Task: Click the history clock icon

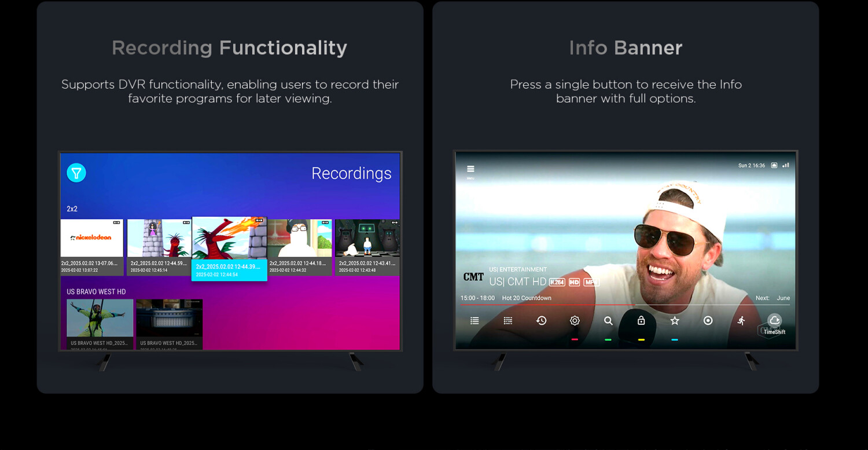Action: [x=541, y=320]
